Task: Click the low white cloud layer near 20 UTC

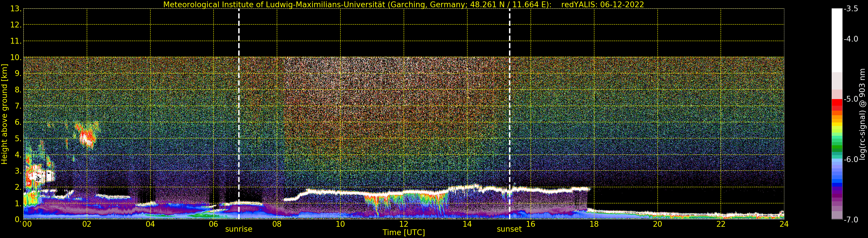Action: point(657,213)
